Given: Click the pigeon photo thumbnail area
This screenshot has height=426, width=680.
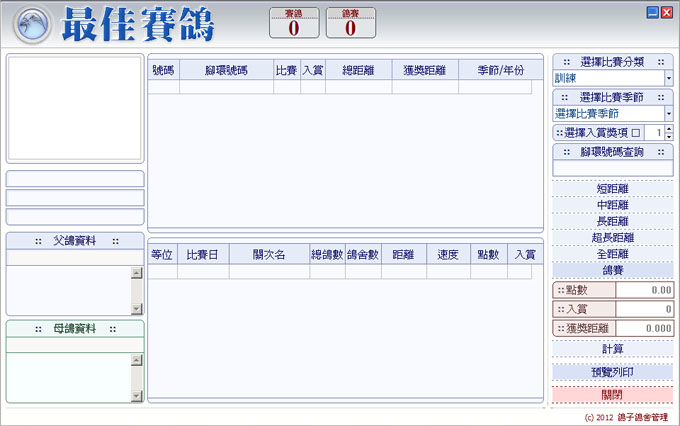Looking at the screenshot, I should [x=75, y=108].
